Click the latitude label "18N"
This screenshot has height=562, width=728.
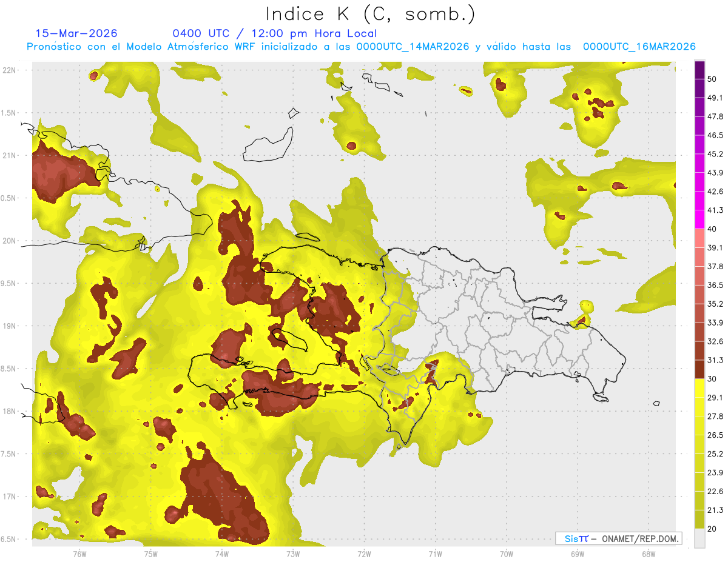(9, 411)
